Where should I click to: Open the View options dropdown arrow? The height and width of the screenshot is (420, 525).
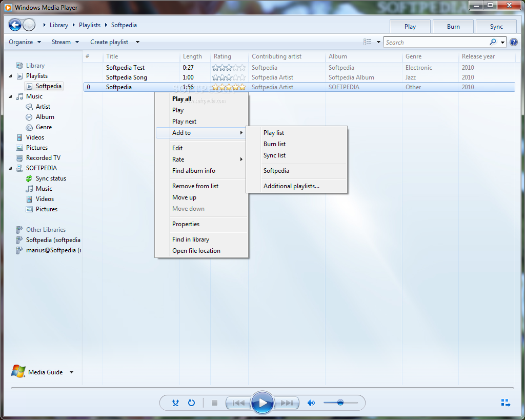378,42
